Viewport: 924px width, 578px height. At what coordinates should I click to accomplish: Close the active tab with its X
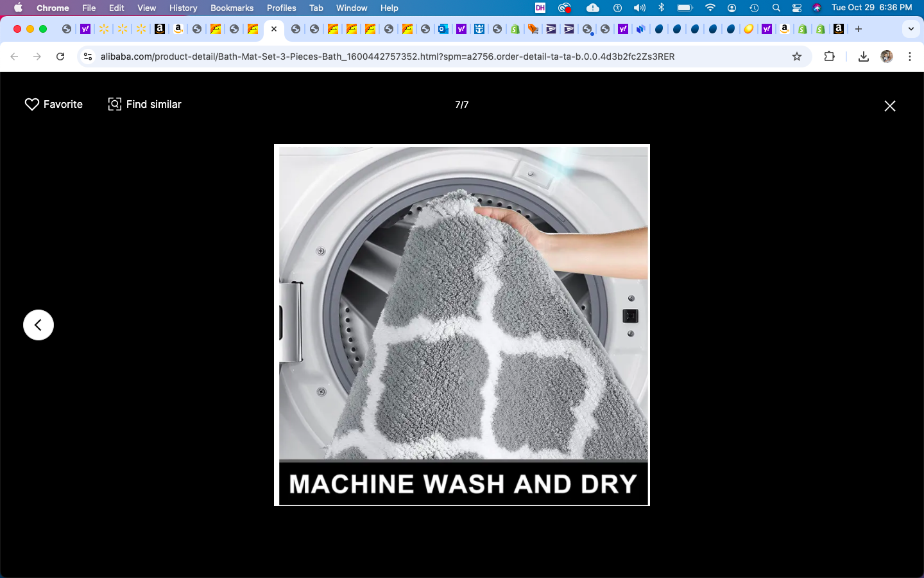(274, 29)
